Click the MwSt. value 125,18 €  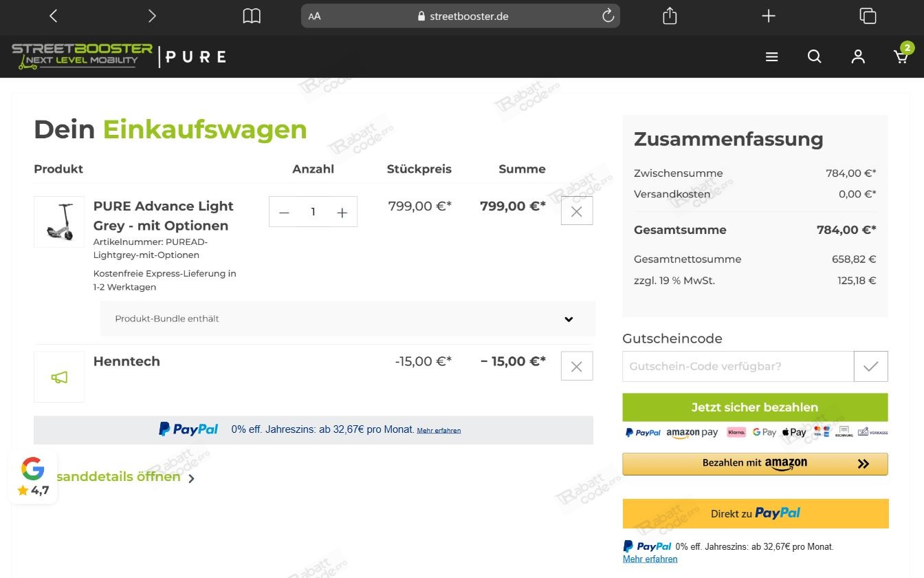857,281
